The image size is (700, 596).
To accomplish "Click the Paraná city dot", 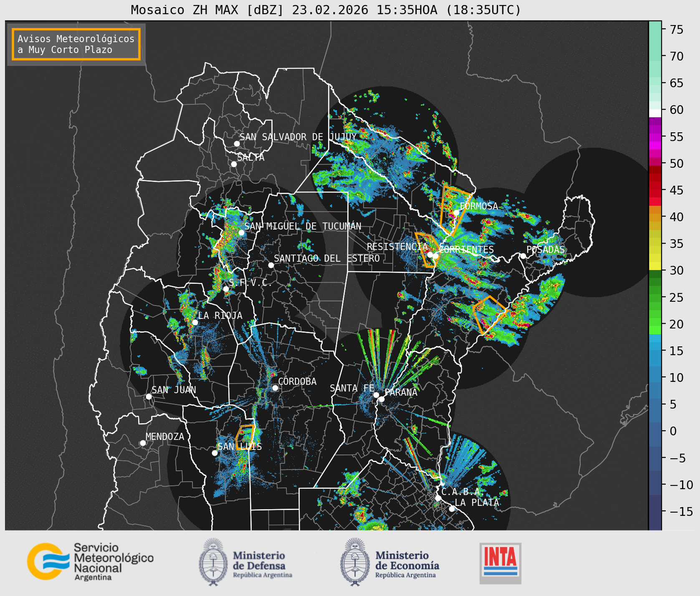I will [382, 399].
